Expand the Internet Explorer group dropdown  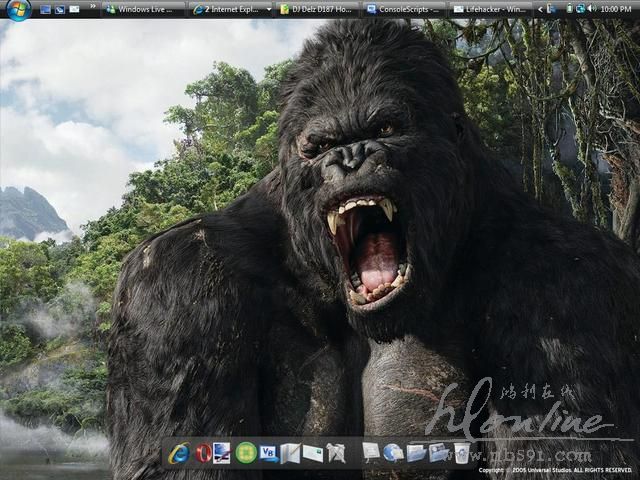(x=267, y=9)
